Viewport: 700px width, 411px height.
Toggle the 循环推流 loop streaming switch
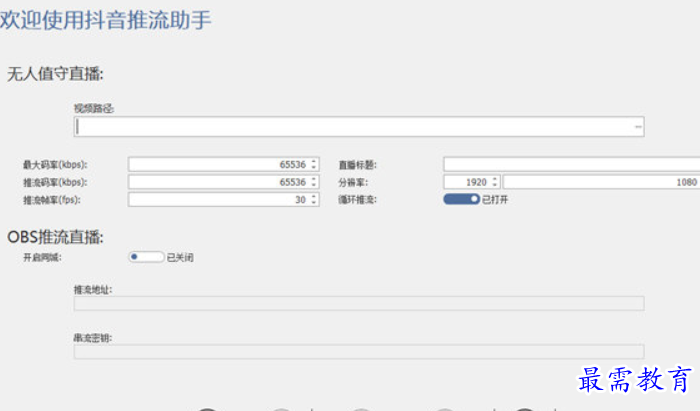click(x=462, y=199)
